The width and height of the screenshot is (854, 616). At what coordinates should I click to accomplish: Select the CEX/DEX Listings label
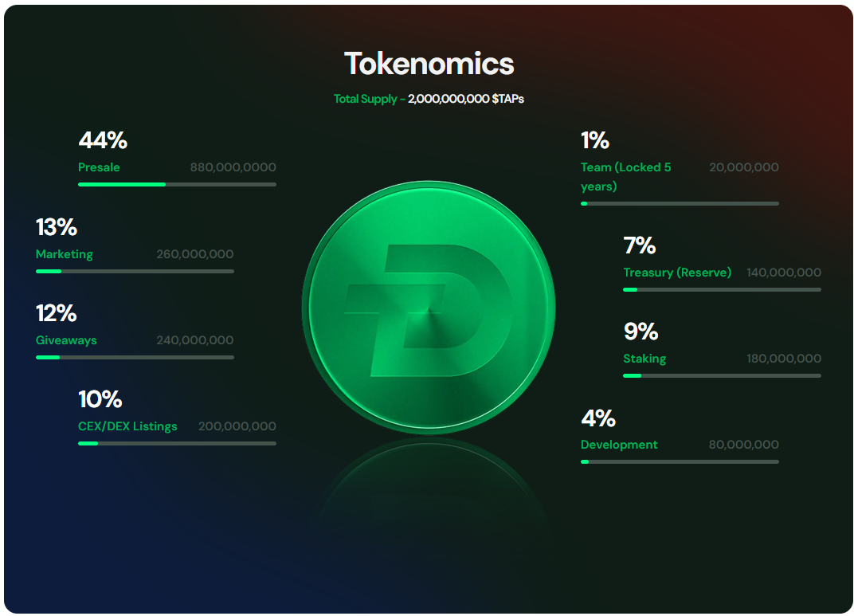pyautogui.click(x=127, y=426)
